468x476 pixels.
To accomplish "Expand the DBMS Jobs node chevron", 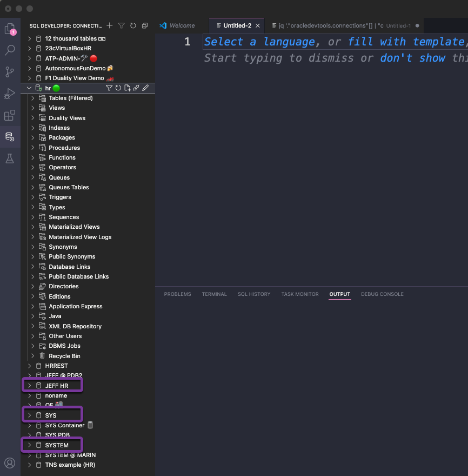I will tap(33, 346).
